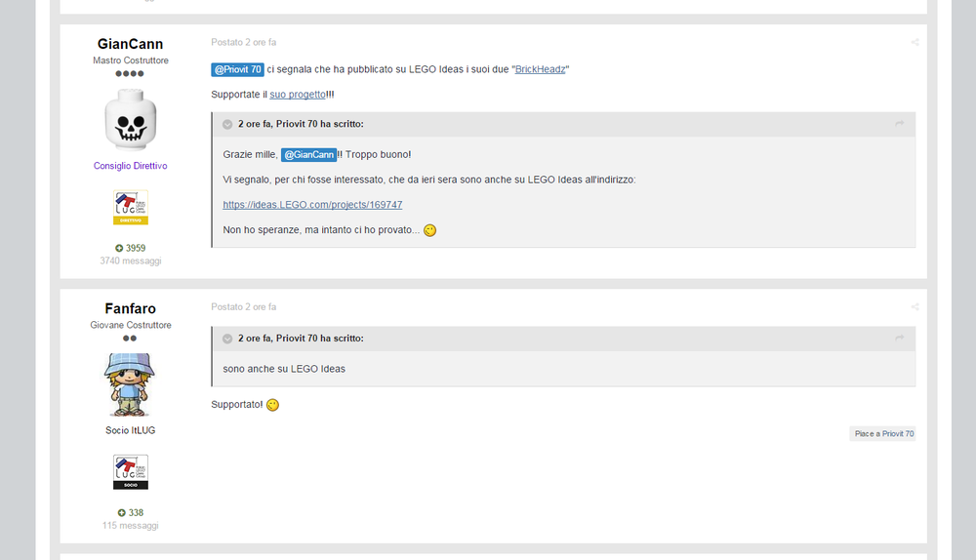Click share icon on Fanfaro's post
Image resolution: width=976 pixels, height=560 pixels.
click(x=915, y=306)
